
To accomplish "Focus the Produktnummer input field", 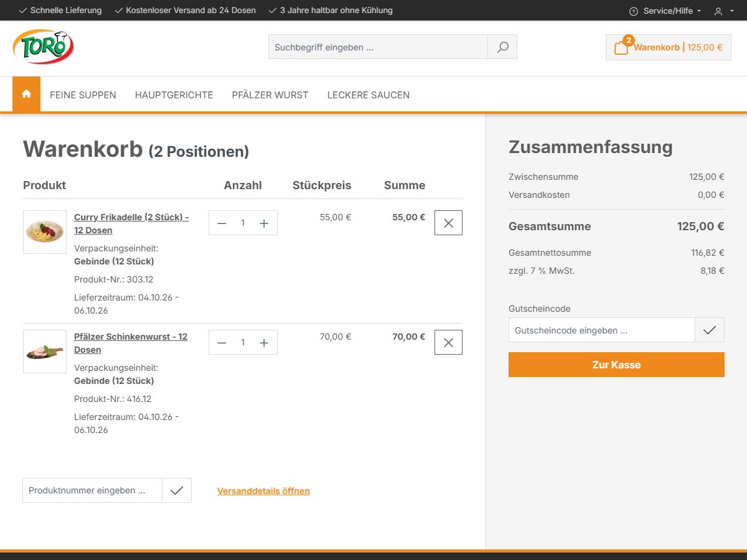I will point(92,490).
